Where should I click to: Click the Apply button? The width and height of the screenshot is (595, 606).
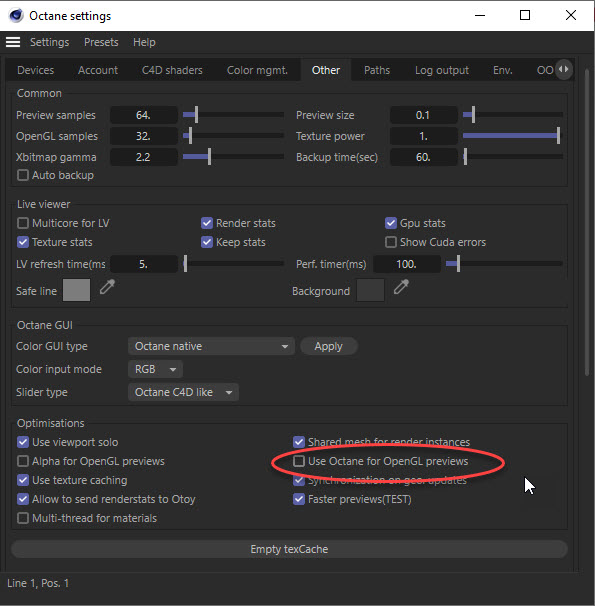click(328, 346)
